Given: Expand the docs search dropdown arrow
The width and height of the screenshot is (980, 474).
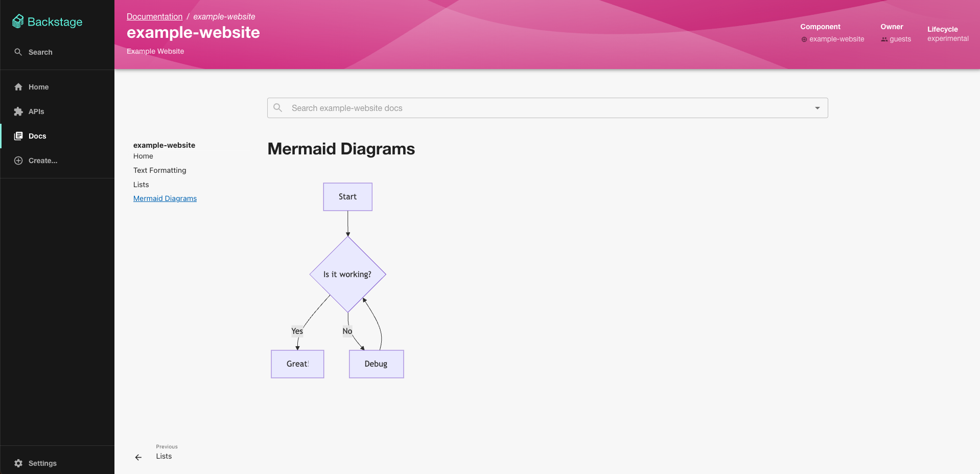Looking at the screenshot, I should (817, 108).
